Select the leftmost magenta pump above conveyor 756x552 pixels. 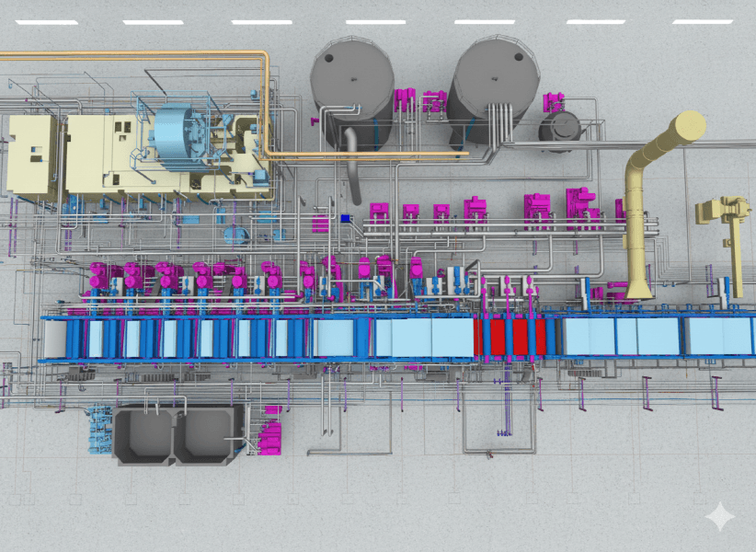pyautogui.click(x=97, y=276)
